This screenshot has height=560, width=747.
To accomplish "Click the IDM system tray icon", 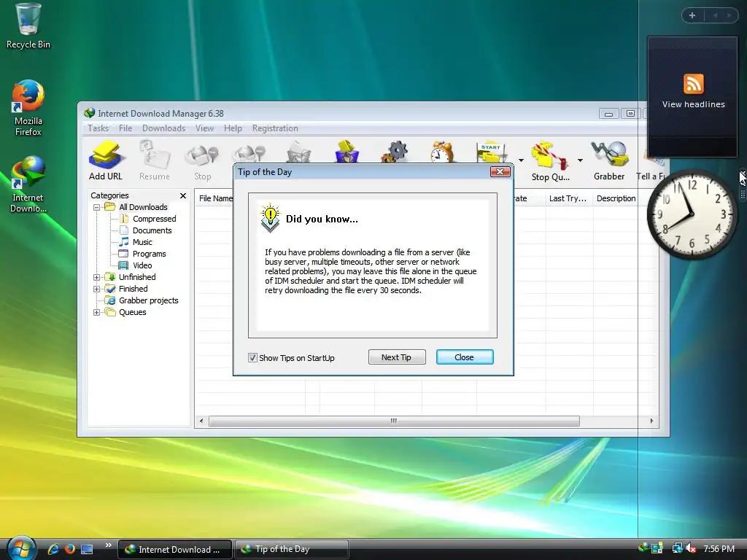I will tap(643, 547).
